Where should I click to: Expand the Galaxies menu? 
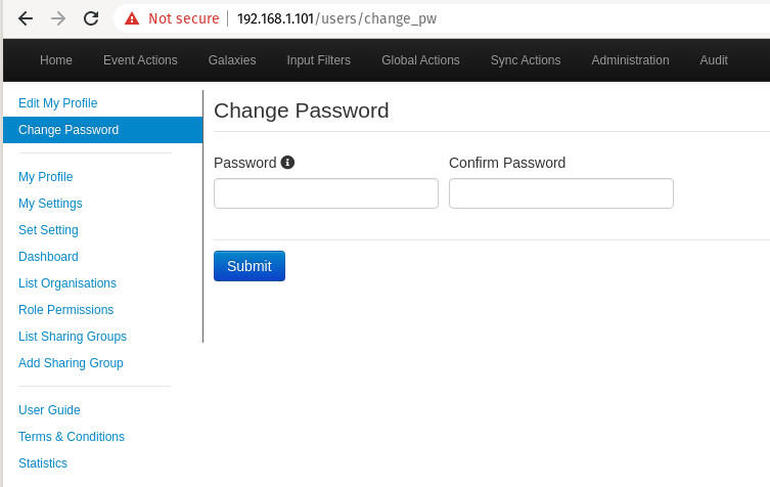(232, 60)
